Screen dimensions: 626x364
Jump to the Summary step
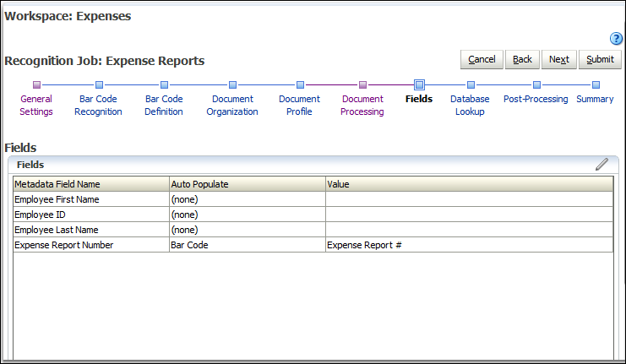[595, 99]
